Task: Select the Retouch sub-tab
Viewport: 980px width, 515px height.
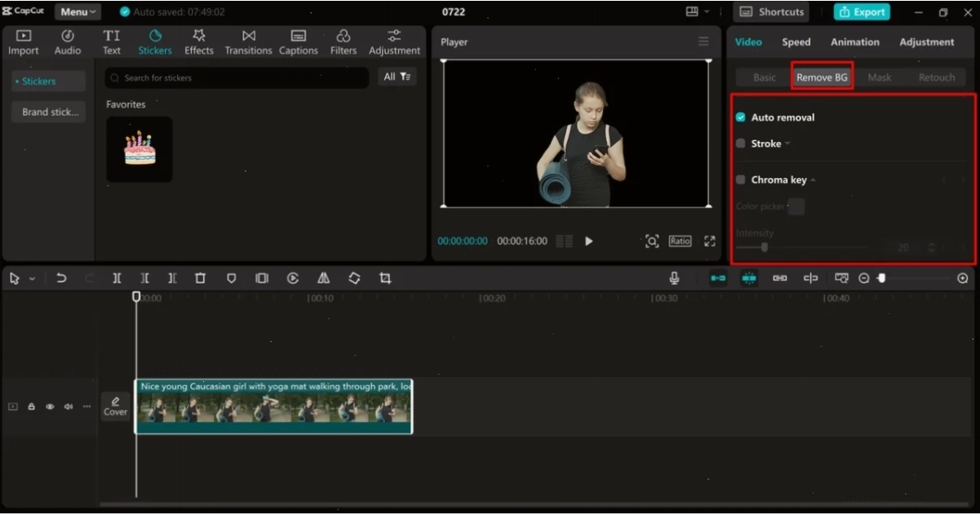Action: click(x=937, y=78)
